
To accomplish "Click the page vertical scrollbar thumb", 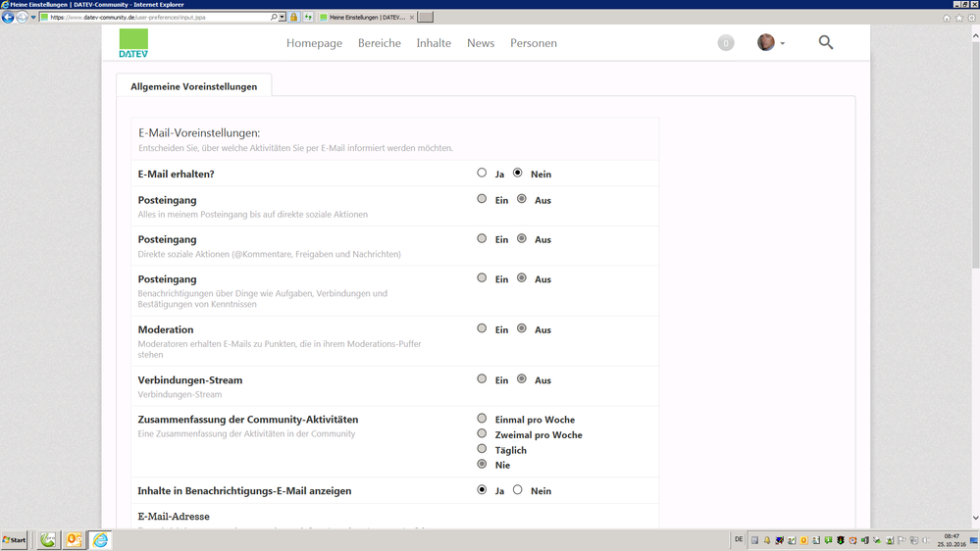I will click(x=975, y=156).
